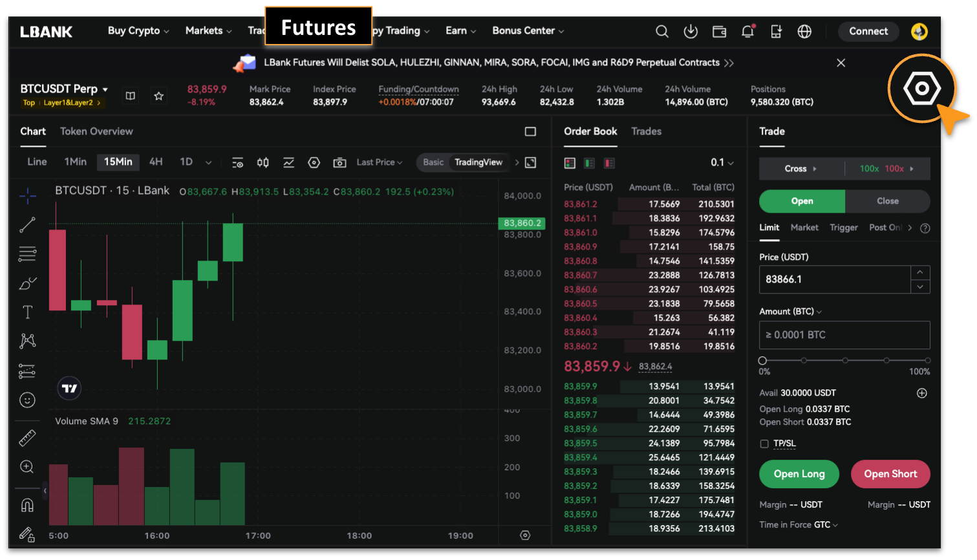Switch chart to TradingView mode
This screenshot has height=560, width=977.
pos(478,162)
